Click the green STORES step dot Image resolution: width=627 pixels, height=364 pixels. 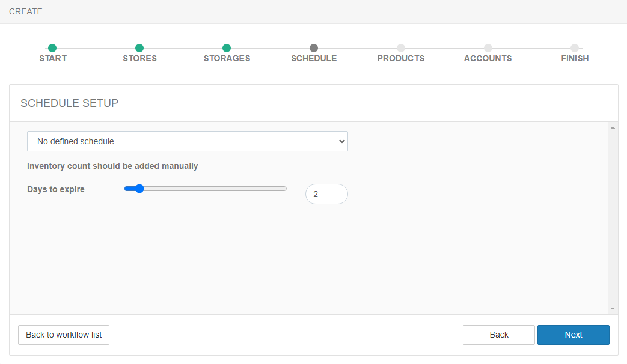point(139,48)
